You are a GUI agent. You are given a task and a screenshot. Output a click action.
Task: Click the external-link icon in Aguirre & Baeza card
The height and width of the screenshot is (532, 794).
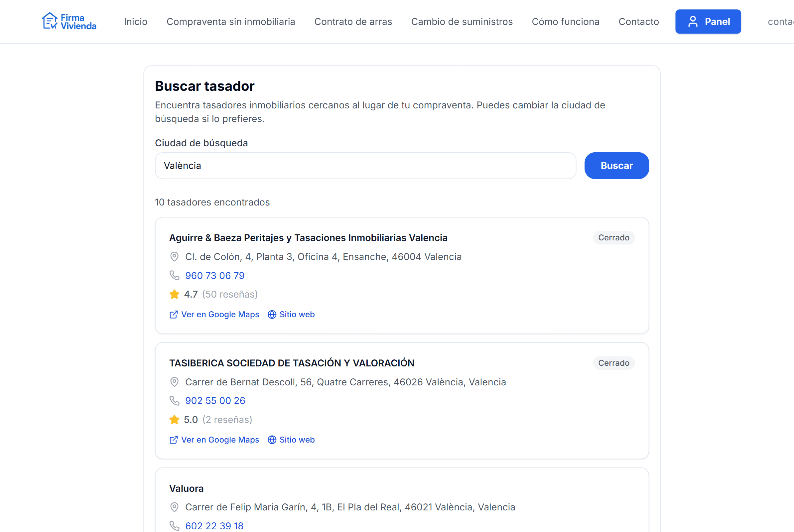[x=173, y=315]
